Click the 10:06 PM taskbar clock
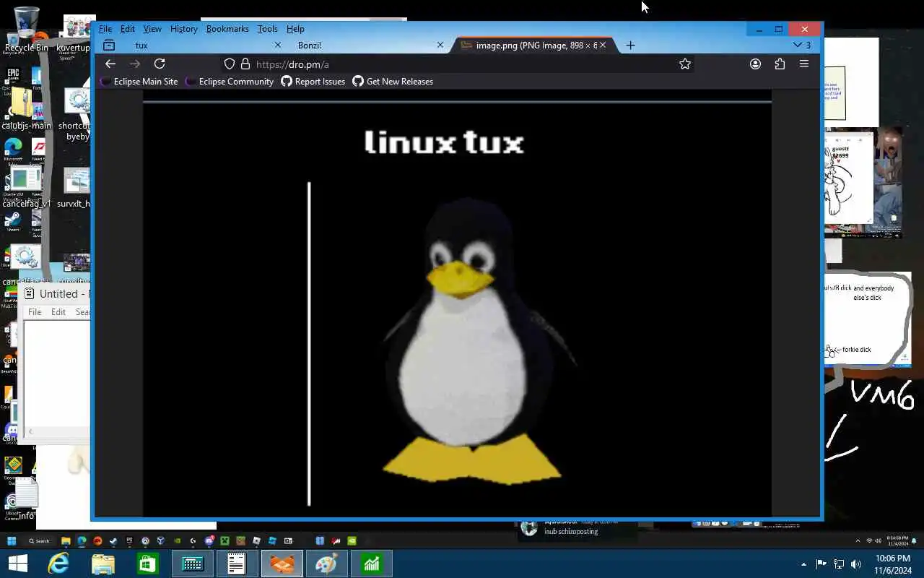924x578 pixels. 893,564
